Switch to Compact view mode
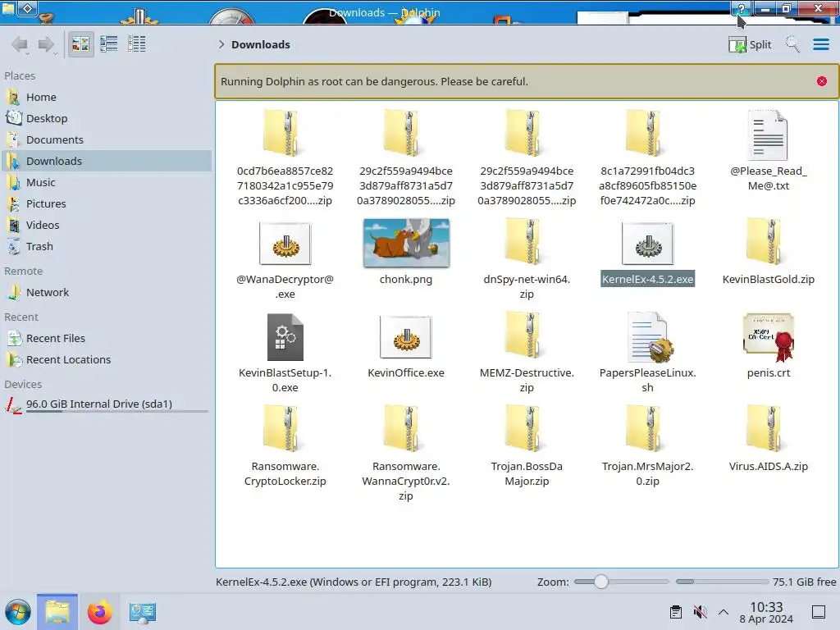Image resolution: width=840 pixels, height=630 pixels. (x=109, y=44)
